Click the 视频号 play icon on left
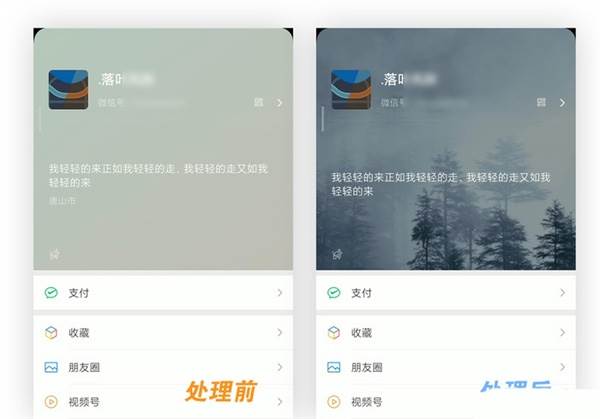This screenshot has height=419, width=600. click(x=51, y=402)
